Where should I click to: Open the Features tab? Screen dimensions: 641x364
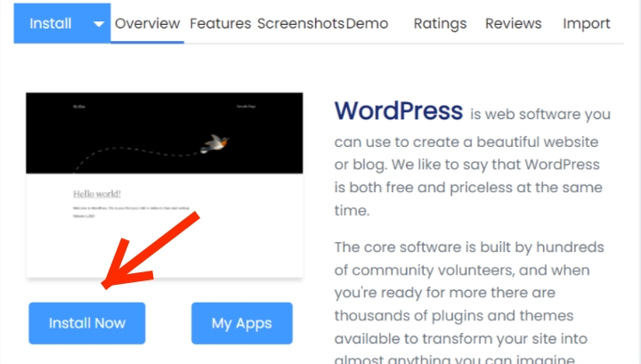pos(221,23)
